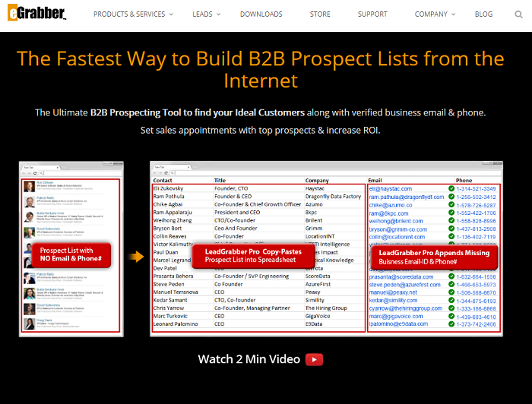Click contact name Leonard Palomino
The image size is (532, 404).
click(176, 324)
